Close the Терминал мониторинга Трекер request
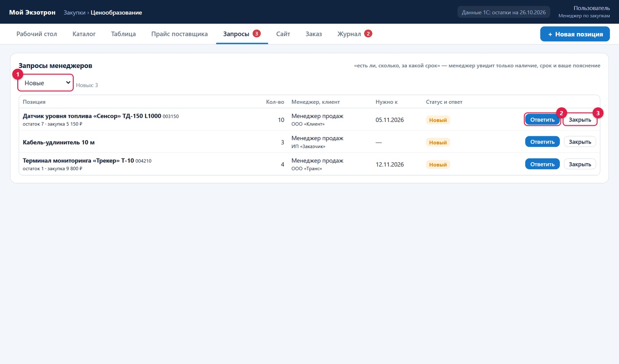The width and height of the screenshot is (619, 364). (580, 164)
